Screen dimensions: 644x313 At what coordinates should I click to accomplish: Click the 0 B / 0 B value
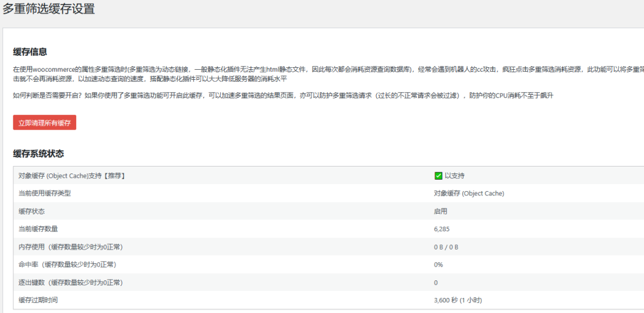click(446, 247)
